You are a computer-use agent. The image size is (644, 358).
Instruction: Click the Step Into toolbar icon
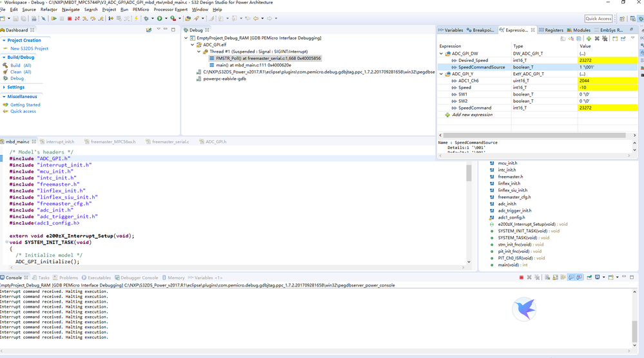coord(84,19)
